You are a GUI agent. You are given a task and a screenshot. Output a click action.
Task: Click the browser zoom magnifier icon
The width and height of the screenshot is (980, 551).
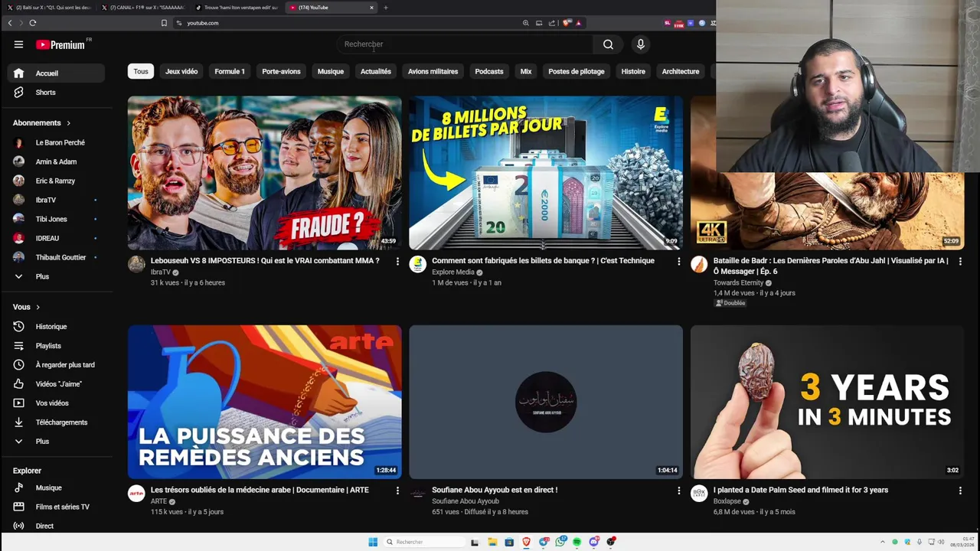[526, 23]
